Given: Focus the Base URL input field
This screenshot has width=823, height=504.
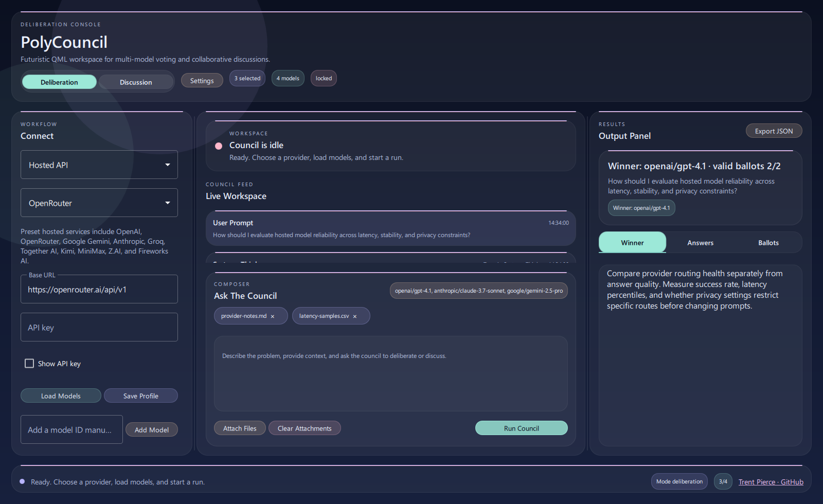Looking at the screenshot, I should pos(99,289).
